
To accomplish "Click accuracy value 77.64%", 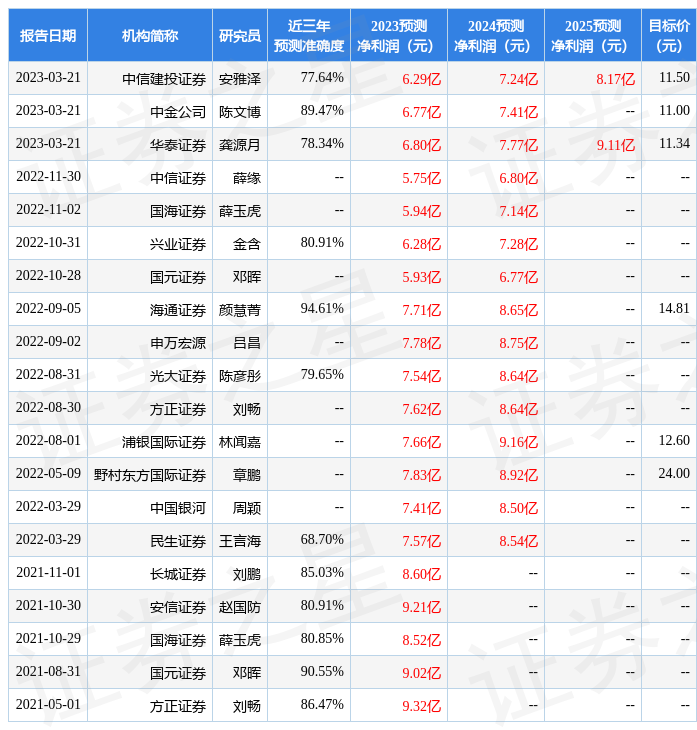I will (x=322, y=77).
